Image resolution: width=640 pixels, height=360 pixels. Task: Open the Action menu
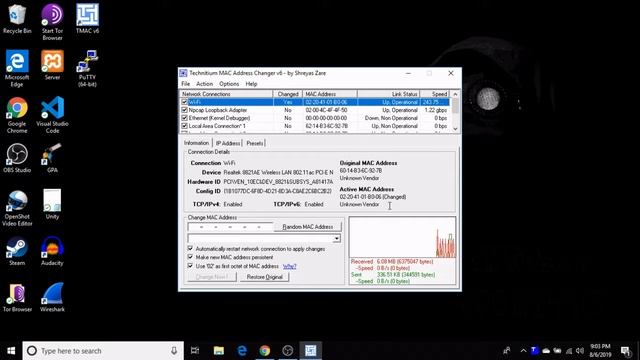coord(204,84)
